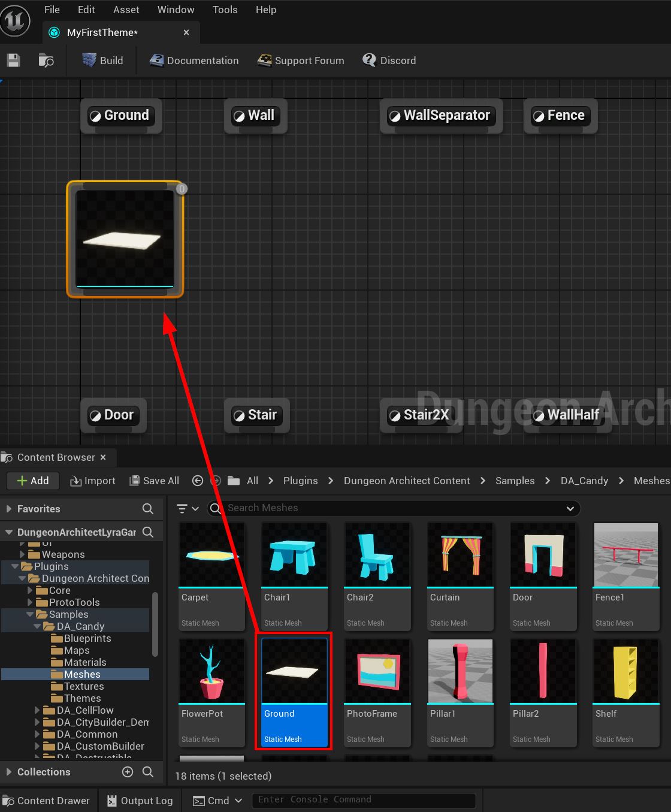This screenshot has width=671, height=812.
Task: Open the Tools menu
Action: tap(225, 10)
